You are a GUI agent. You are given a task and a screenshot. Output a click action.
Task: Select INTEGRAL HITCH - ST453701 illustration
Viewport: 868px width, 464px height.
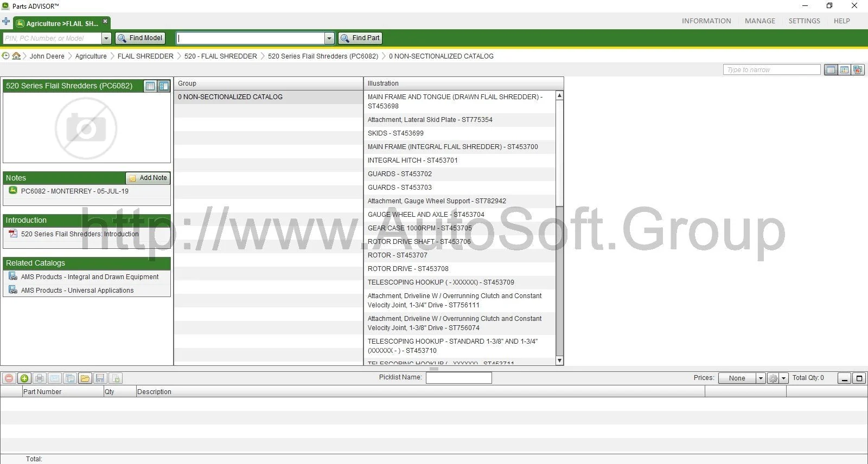point(460,160)
